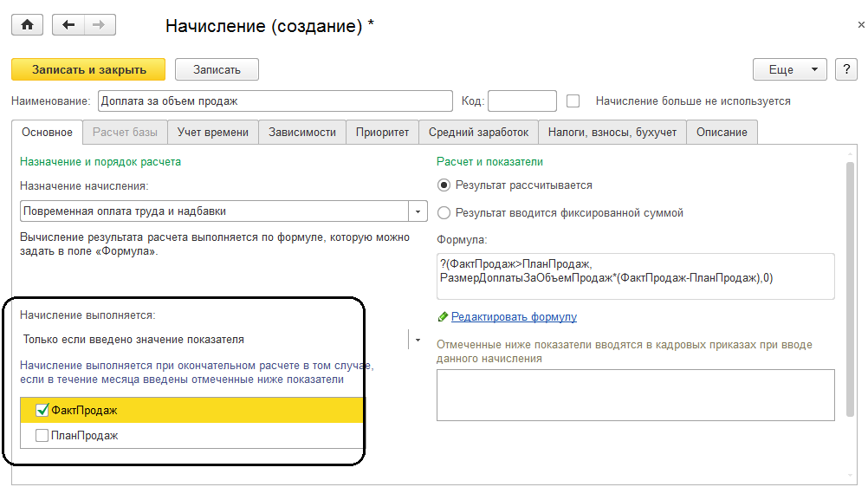Open the Налоги, взносы, бухучет tab
The height and width of the screenshot is (487, 868).
point(612,132)
